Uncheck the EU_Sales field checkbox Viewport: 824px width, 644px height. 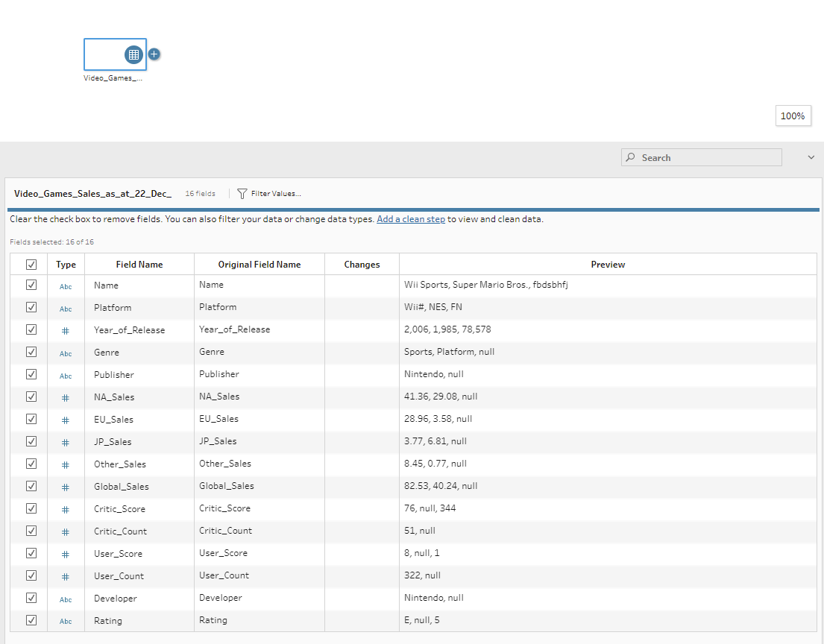[x=31, y=419]
